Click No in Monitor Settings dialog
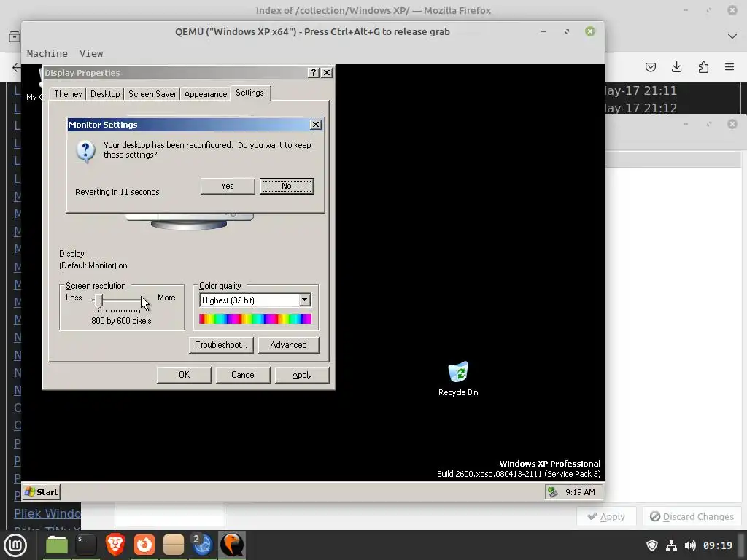 coord(286,186)
